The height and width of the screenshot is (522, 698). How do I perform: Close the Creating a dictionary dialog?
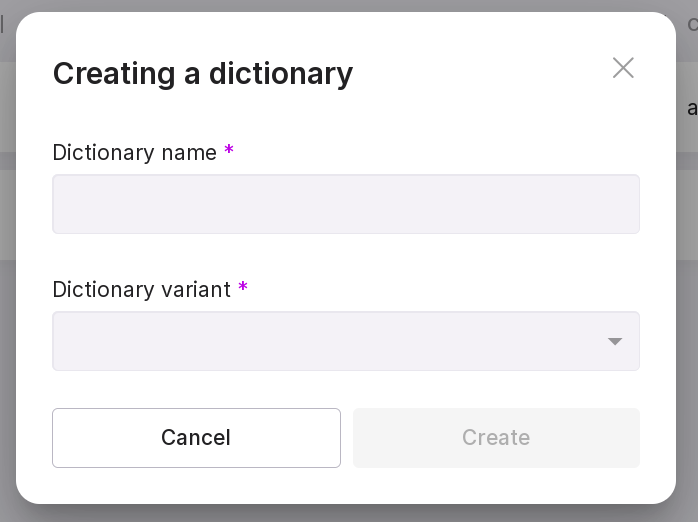[623, 68]
